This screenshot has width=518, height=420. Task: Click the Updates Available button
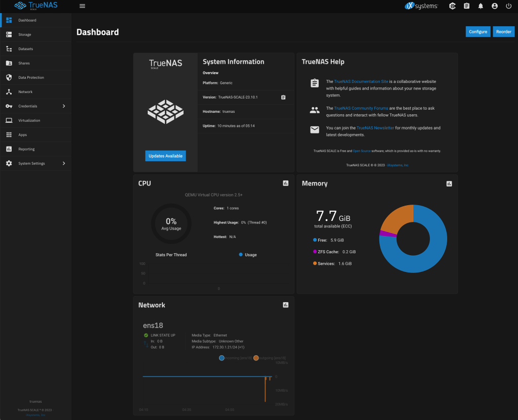click(x=165, y=156)
